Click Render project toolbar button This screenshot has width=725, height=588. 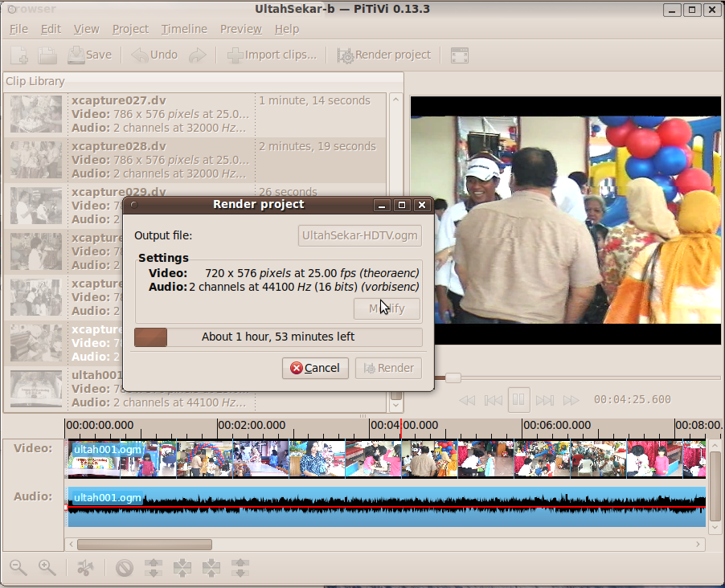click(383, 55)
